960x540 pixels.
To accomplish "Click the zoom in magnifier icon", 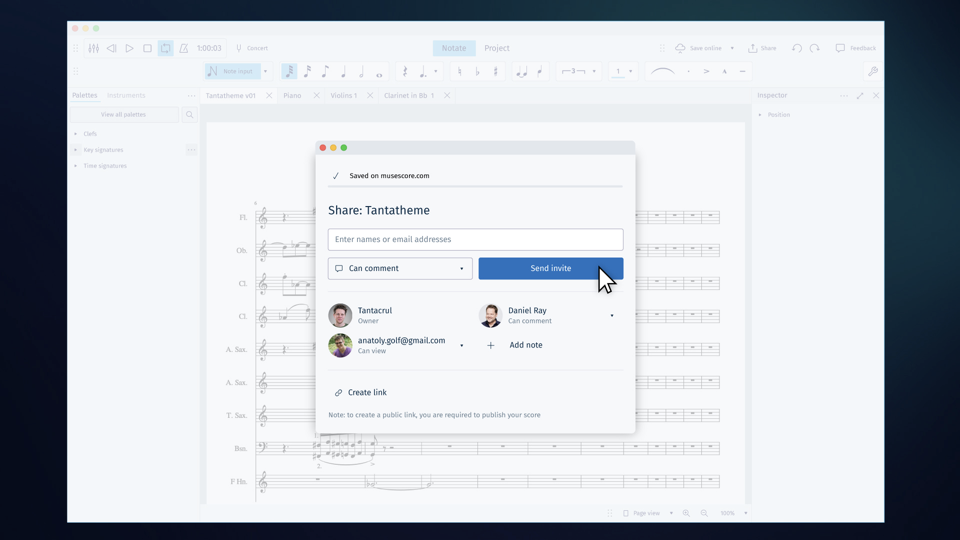I will click(686, 513).
